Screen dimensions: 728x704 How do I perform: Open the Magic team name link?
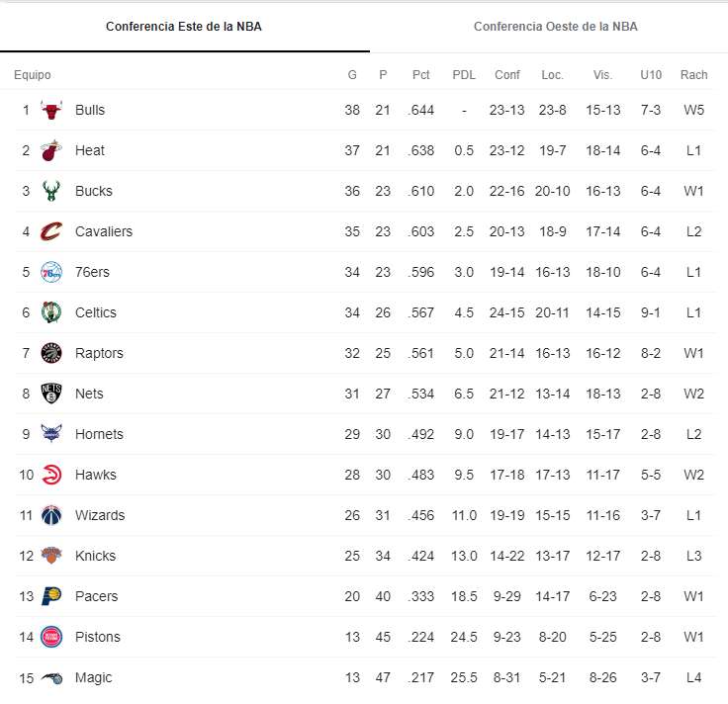(93, 677)
